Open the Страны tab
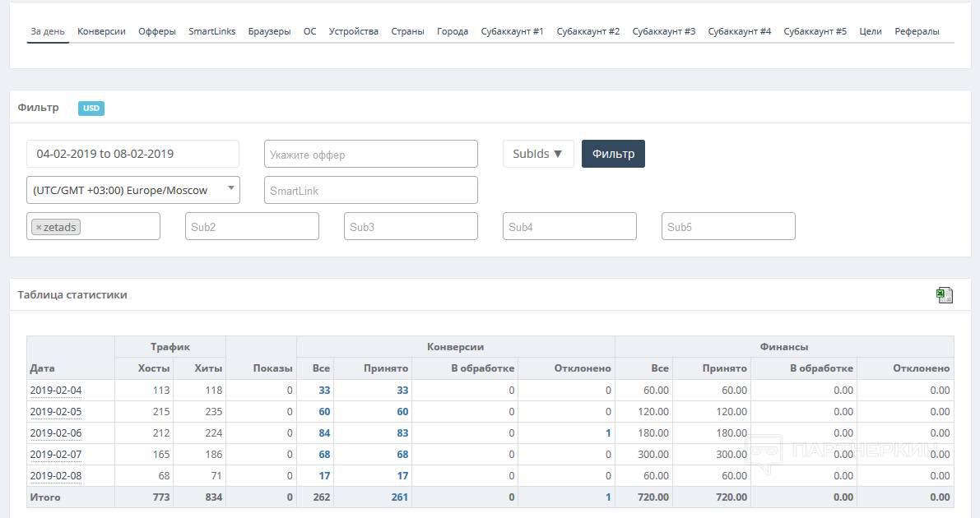This screenshot has width=980, height=518. (x=407, y=31)
